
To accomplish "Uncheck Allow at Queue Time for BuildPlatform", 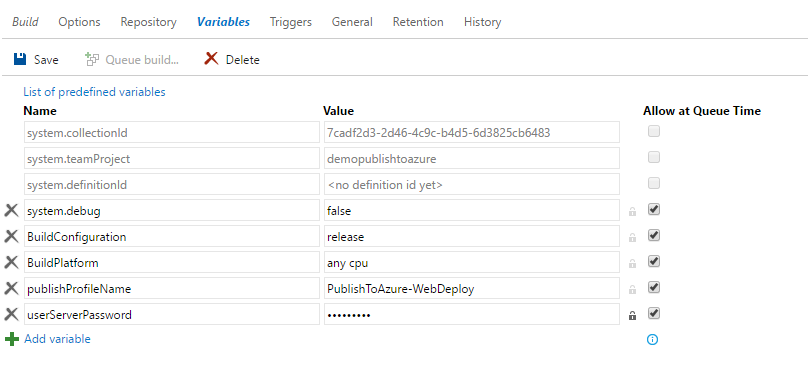I will coord(653,261).
